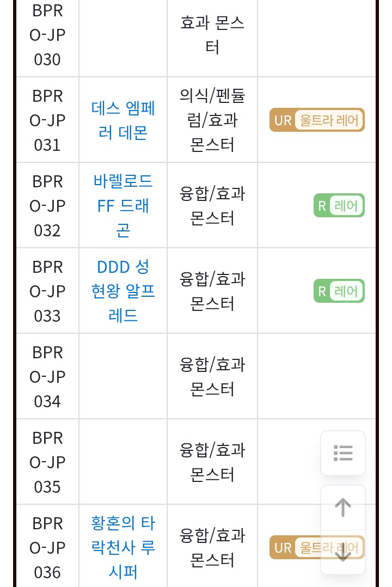Follow the DDD 성현왕 알프레드 link

[123, 291]
